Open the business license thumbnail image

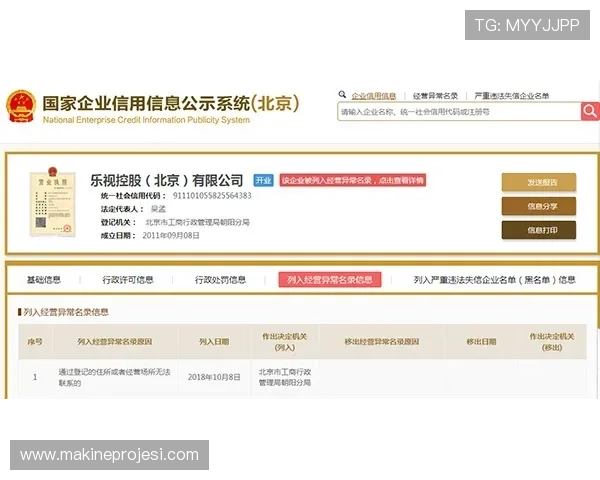click(53, 202)
